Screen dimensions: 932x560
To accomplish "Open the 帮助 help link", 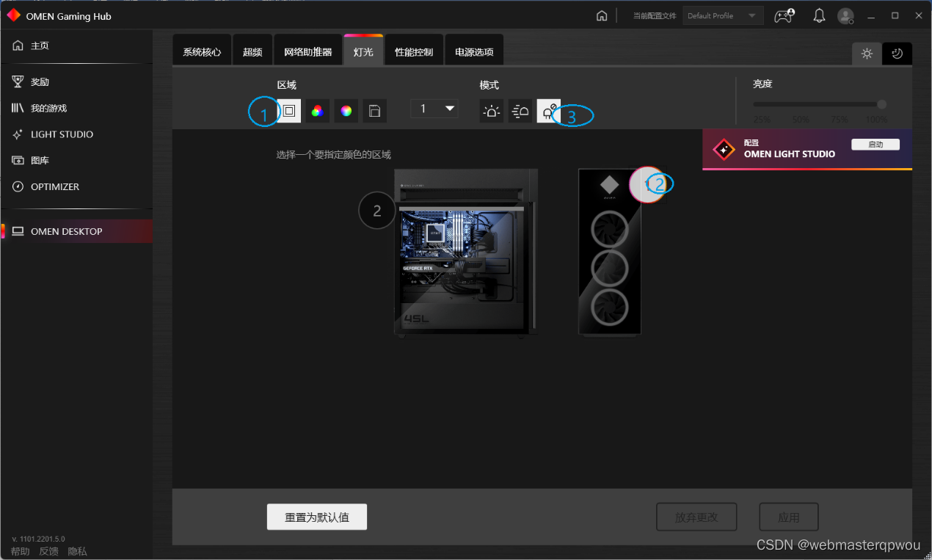I will [x=21, y=551].
